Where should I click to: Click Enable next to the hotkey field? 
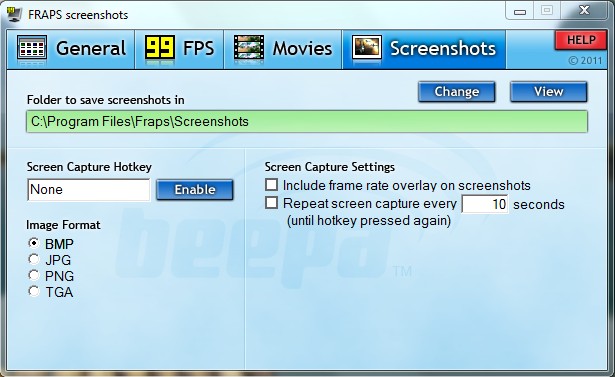[x=195, y=190]
